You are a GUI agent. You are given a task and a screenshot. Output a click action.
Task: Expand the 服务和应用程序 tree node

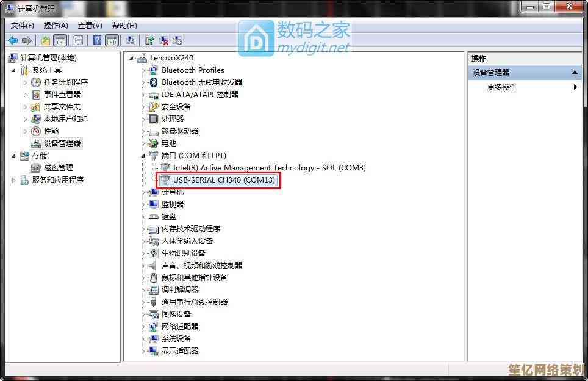(13, 180)
